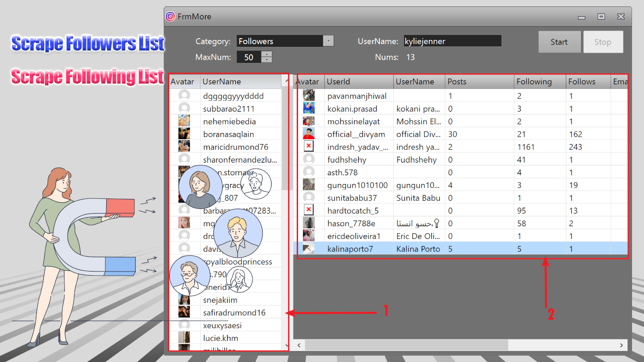Click the broken avatar icon for indresh_yadav

point(309,147)
